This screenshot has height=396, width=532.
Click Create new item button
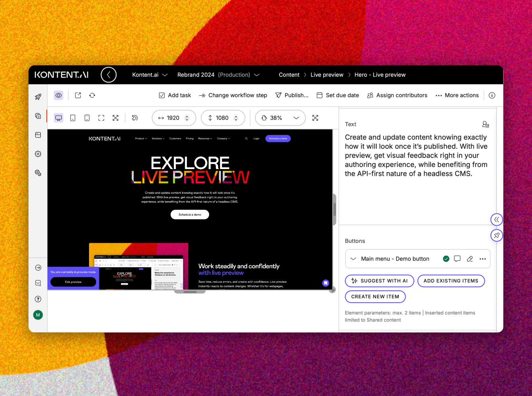(375, 297)
